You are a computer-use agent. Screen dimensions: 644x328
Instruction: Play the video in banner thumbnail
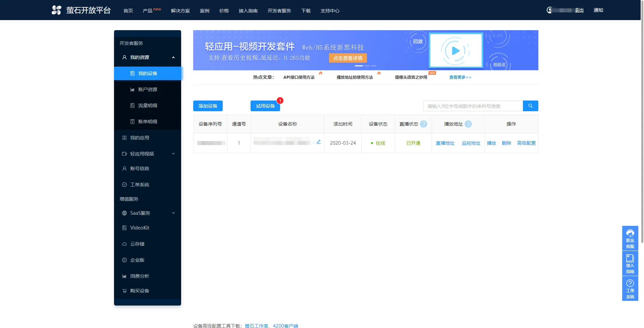(x=456, y=51)
